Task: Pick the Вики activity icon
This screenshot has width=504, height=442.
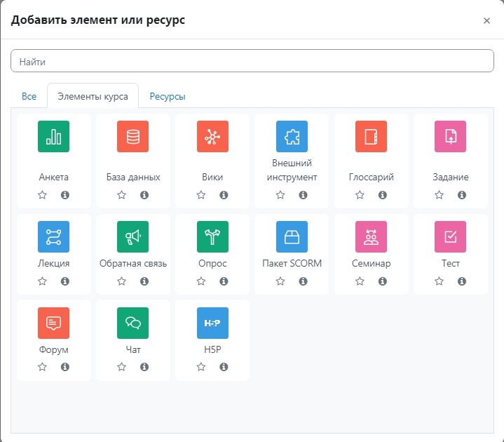Action: [212, 137]
